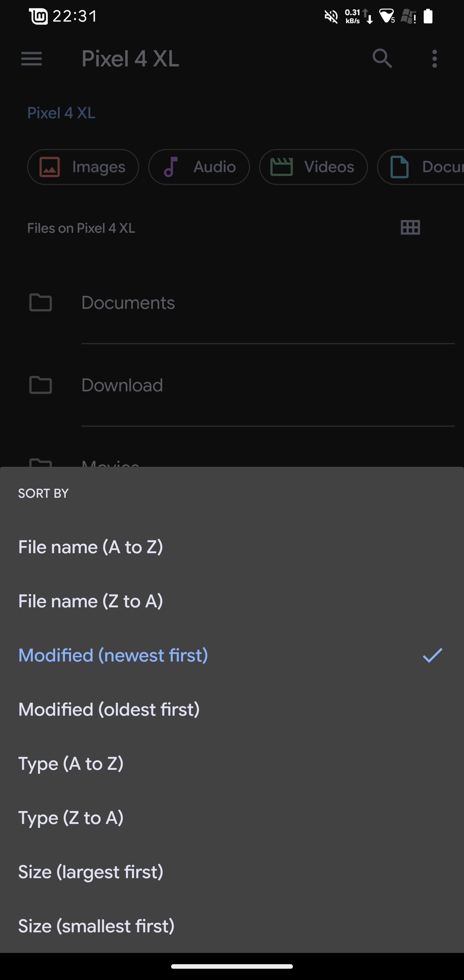Switch to grid view icon

click(411, 228)
